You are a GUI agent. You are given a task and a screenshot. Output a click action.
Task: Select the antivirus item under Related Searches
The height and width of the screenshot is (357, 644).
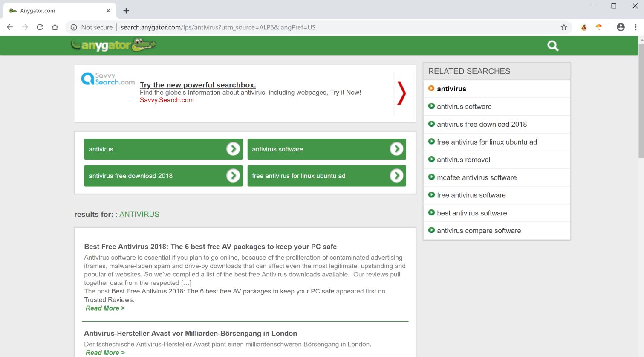click(x=452, y=89)
